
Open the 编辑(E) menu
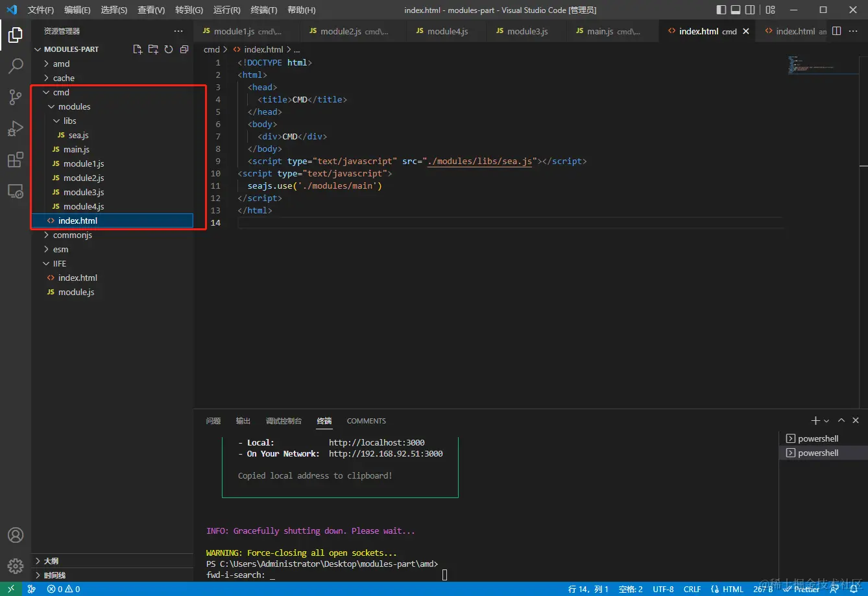[x=78, y=10]
